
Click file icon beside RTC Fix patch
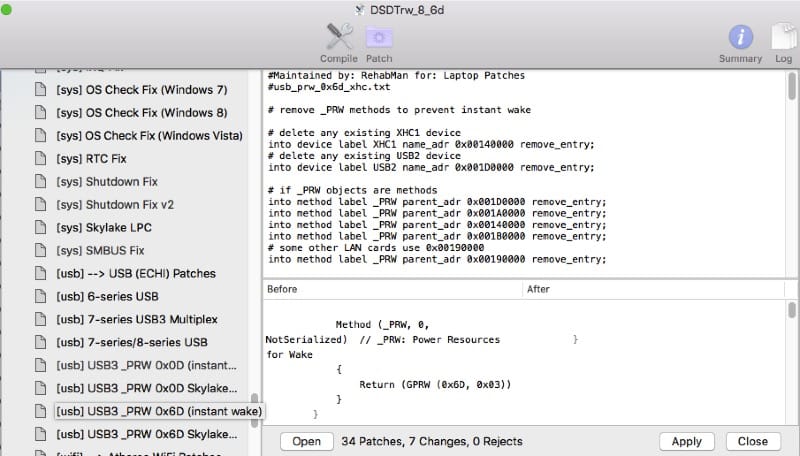click(x=41, y=159)
